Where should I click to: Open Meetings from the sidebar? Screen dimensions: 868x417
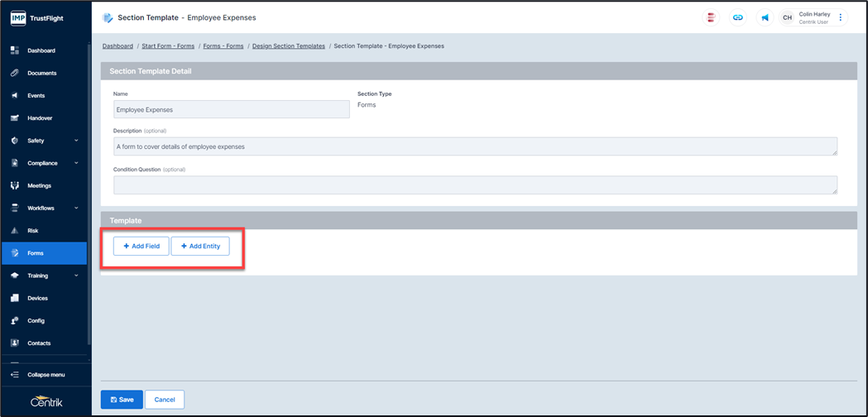(x=39, y=185)
